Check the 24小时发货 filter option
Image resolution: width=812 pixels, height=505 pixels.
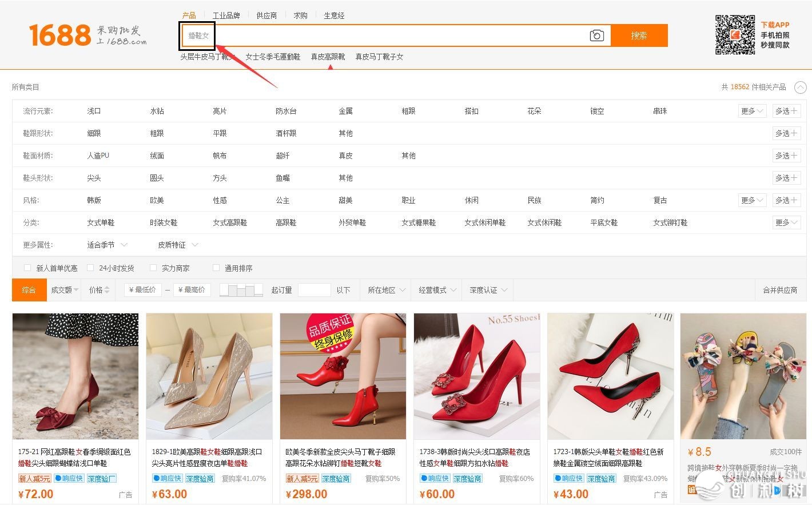[x=90, y=268]
